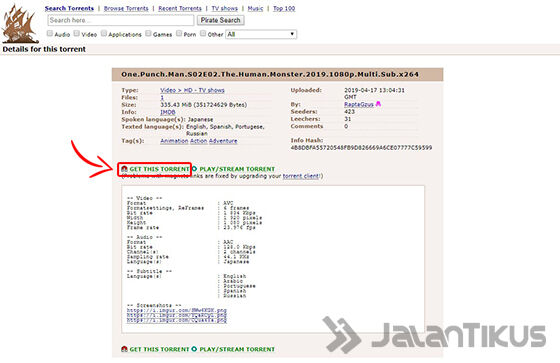
Task: Open the All category dropdown
Action: coord(261,34)
